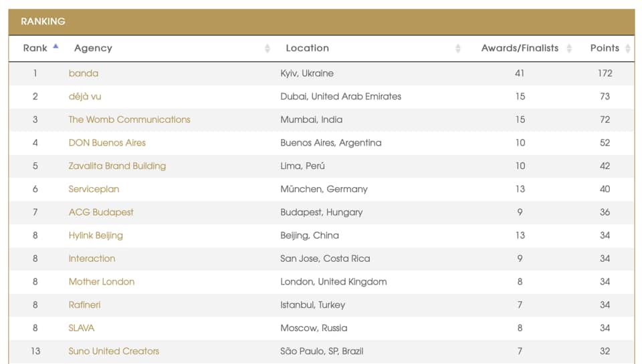Image resolution: width=642 pixels, height=364 pixels.
Task: Click the RANKING panel header
Action: click(321, 21)
